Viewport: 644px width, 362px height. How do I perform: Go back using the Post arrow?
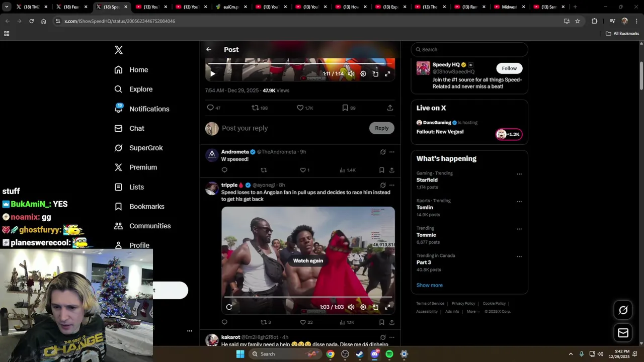pyautogui.click(x=209, y=49)
